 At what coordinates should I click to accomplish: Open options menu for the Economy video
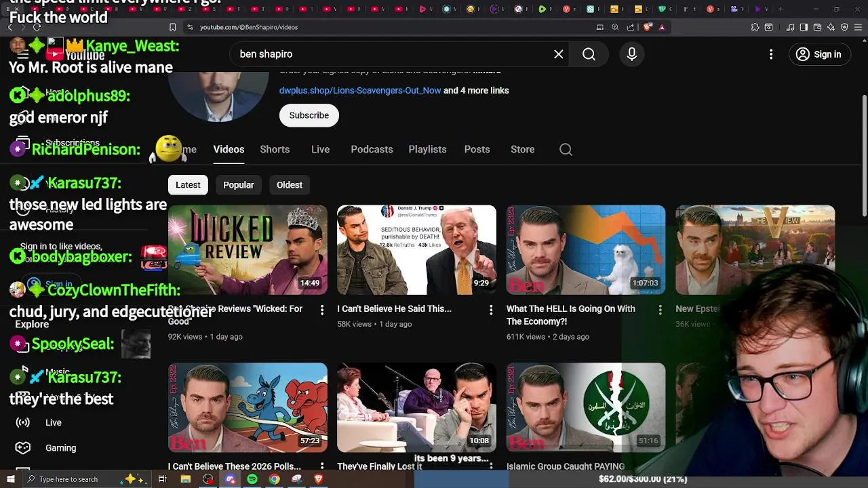point(660,310)
